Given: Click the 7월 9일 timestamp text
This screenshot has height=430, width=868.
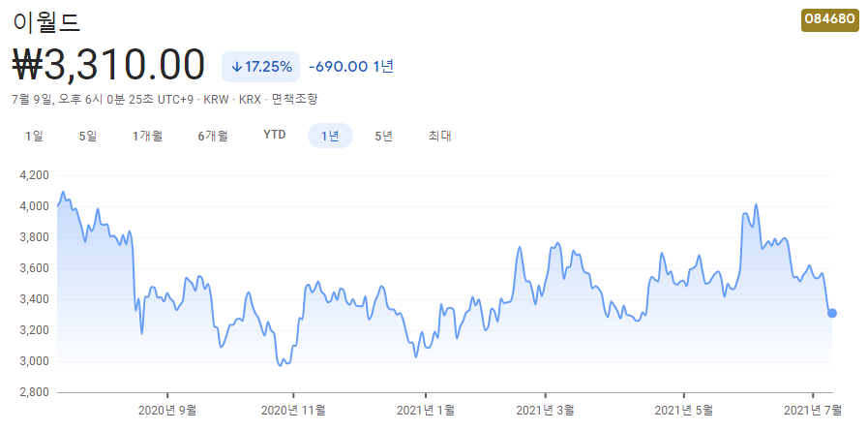Looking at the screenshot, I should [103, 100].
